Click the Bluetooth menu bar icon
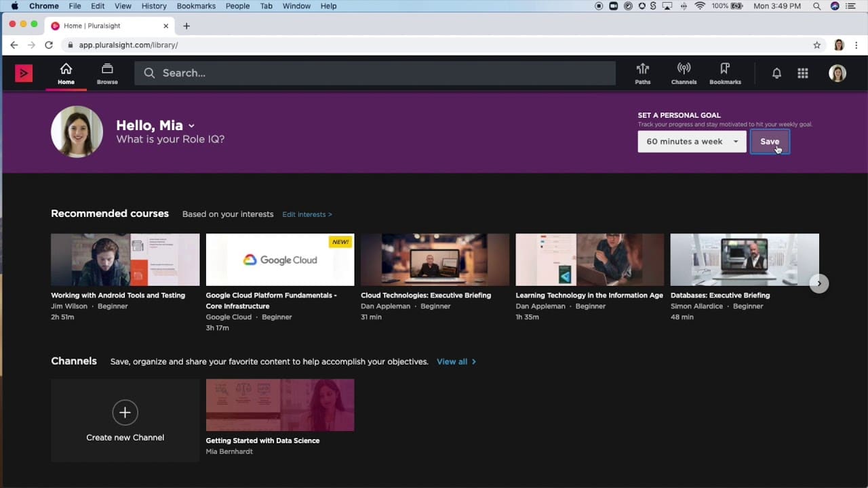 (x=684, y=6)
